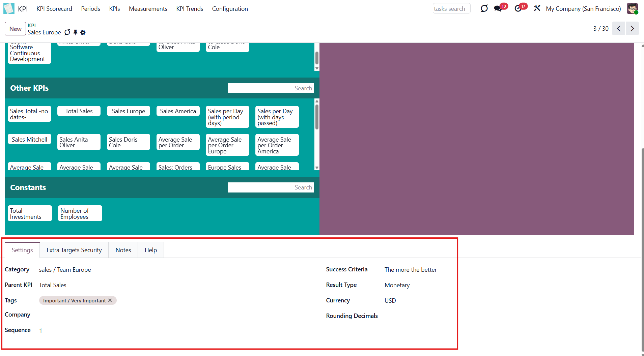The image size is (644, 356).
Task: Go to the next record arrow
Action: (632, 29)
